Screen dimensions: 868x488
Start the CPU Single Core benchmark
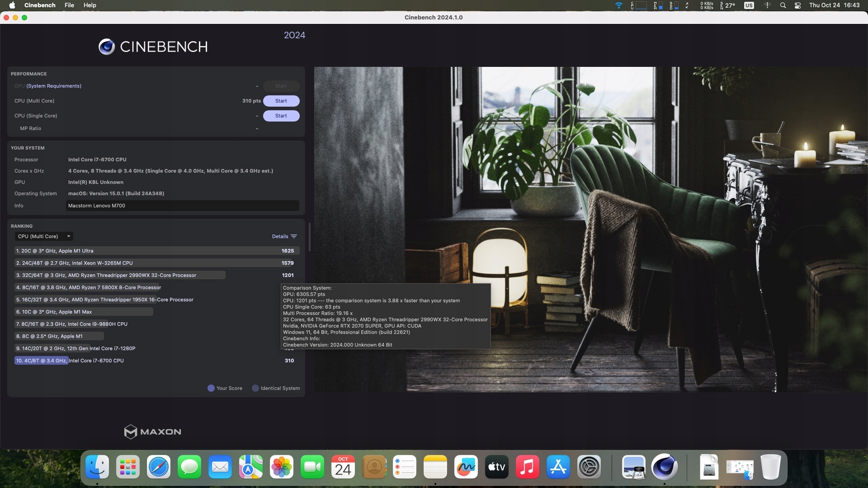[x=281, y=116]
